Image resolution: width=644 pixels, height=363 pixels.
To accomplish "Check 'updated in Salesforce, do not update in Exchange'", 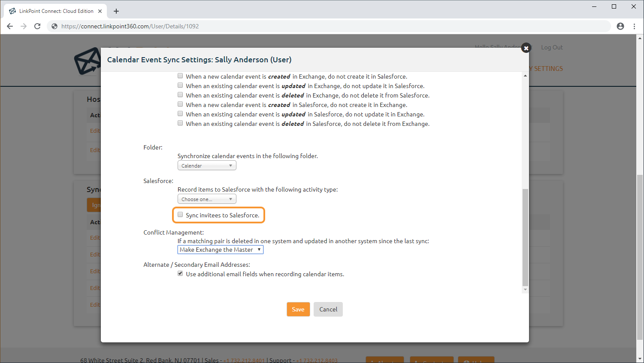I will tap(180, 114).
